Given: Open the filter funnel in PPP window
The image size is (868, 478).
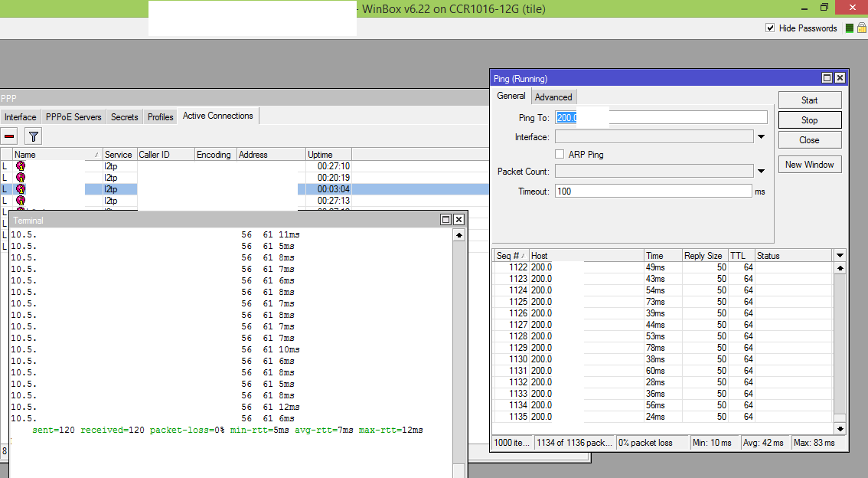Looking at the screenshot, I should coord(33,136).
